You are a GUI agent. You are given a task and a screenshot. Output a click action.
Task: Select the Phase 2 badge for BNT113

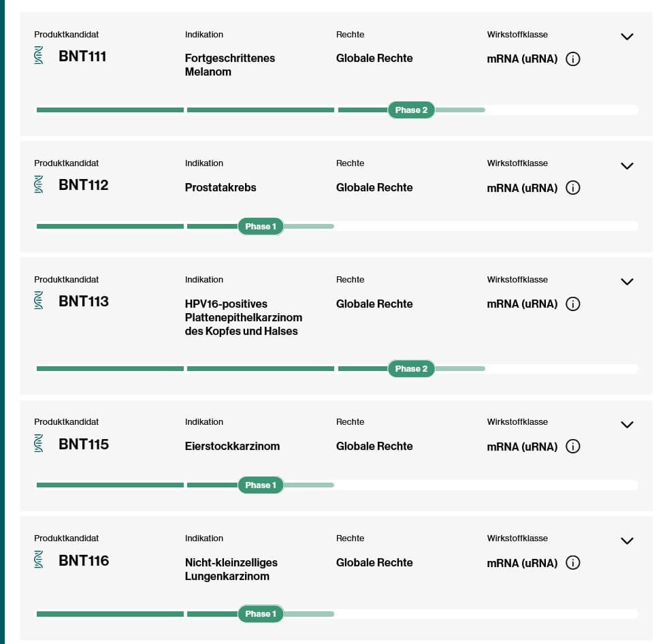pos(411,369)
